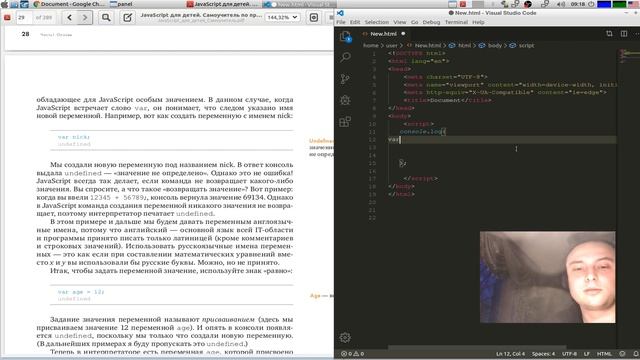Click the green workspace switcher box
The image size is (640, 360).
pos(619,4)
